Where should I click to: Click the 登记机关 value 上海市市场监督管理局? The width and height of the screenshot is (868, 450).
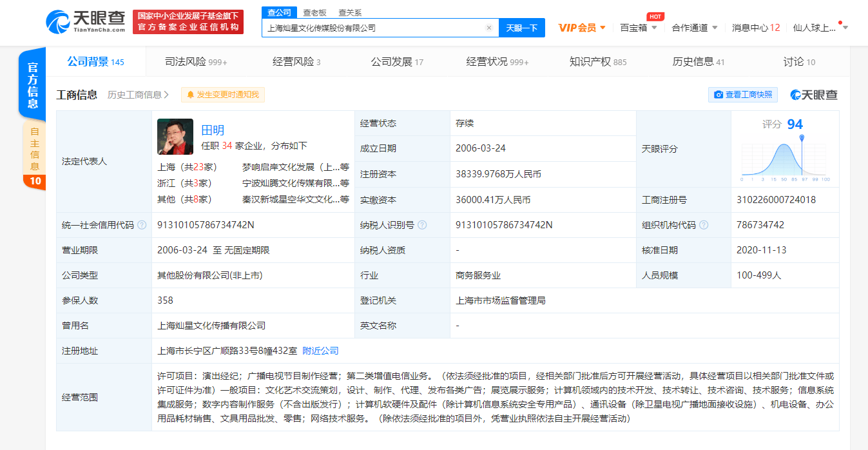501,300
